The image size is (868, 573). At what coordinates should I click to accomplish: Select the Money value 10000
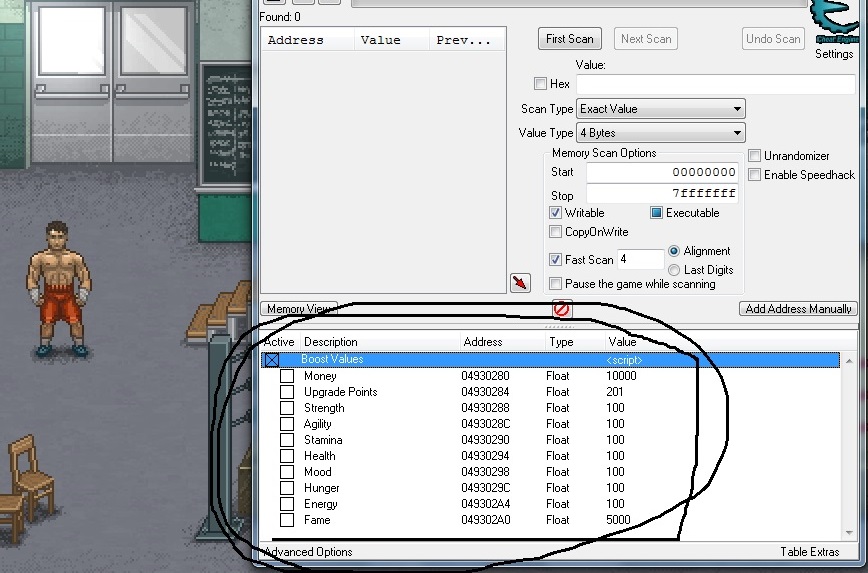pos(621,376)
